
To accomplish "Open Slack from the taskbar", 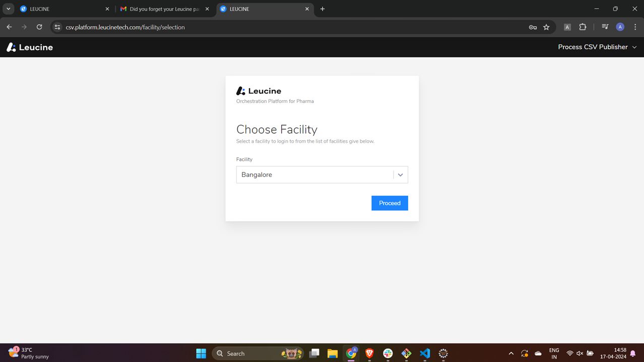I will (388, 353).
